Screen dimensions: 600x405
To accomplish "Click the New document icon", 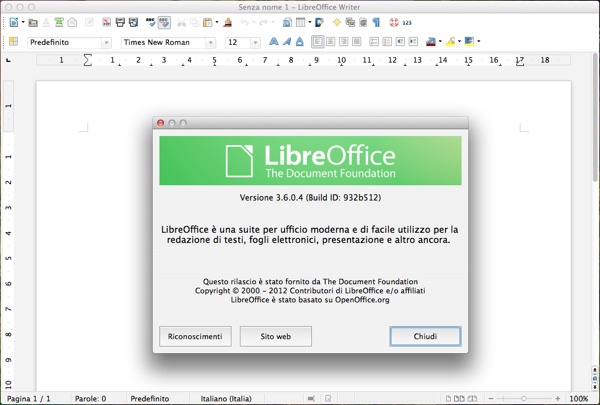I will [x=14, y=23].
